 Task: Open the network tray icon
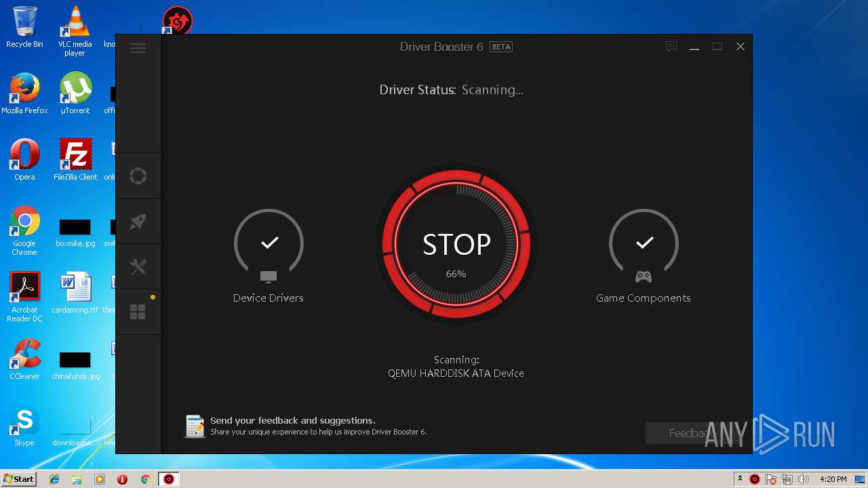[787, 479]
